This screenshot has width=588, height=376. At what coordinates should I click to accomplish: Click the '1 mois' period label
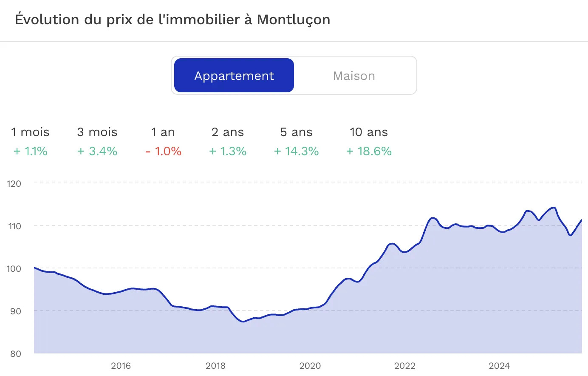pyautogui.click(x=30, y=132)
